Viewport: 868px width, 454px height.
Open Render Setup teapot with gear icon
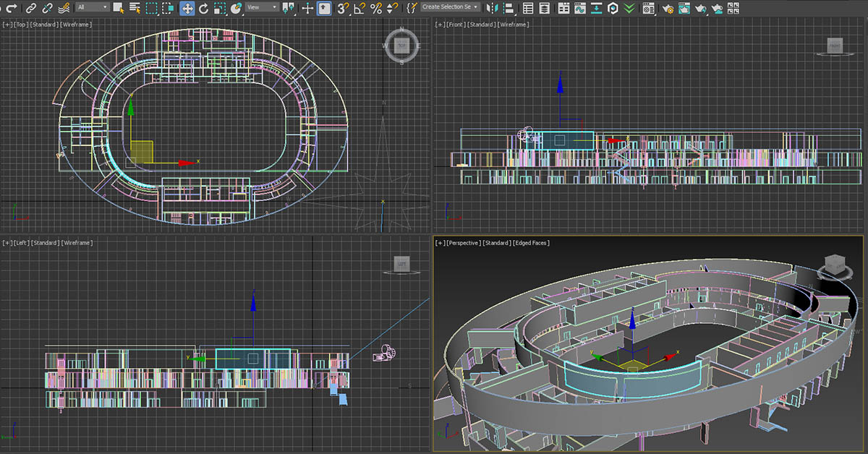668,8
